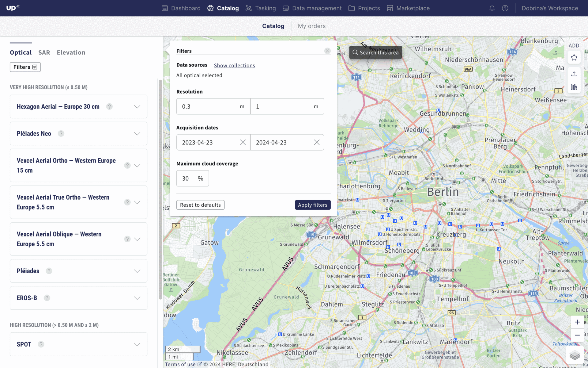Click the Very High Resolution heading
This screenshot has height=368, width=588.
point(49,87)
